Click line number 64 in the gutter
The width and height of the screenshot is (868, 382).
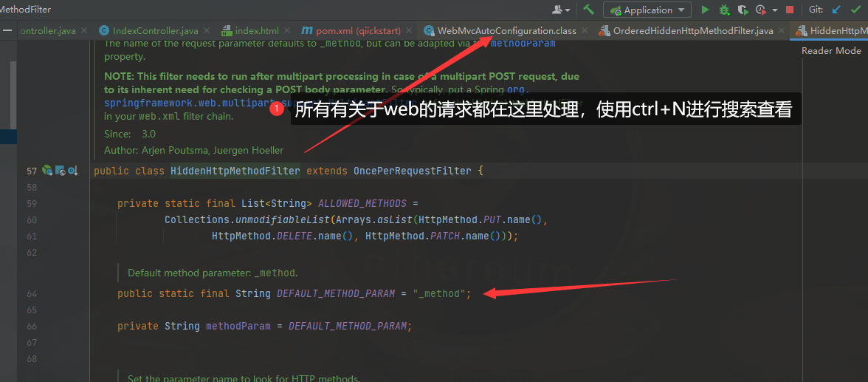pos(32,294)
